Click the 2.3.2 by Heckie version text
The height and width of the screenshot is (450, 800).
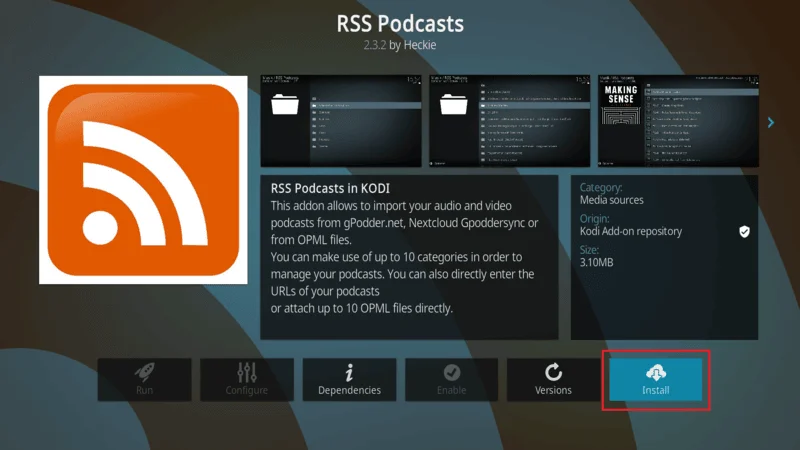pyautogui.click(x=400, y=45)
